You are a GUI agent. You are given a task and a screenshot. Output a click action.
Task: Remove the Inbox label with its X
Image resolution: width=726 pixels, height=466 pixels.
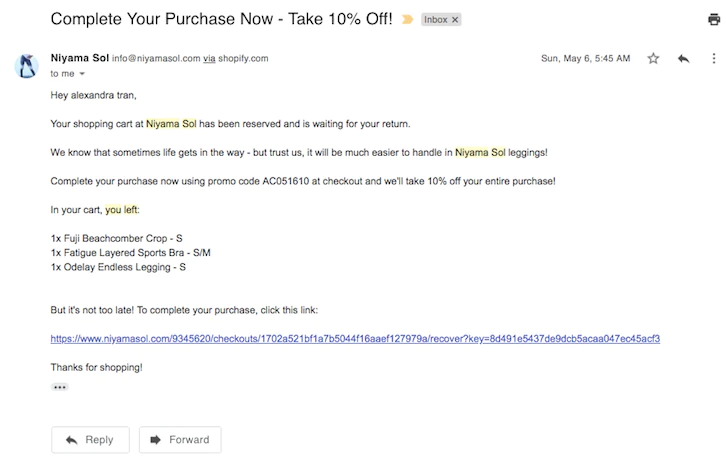454,19
